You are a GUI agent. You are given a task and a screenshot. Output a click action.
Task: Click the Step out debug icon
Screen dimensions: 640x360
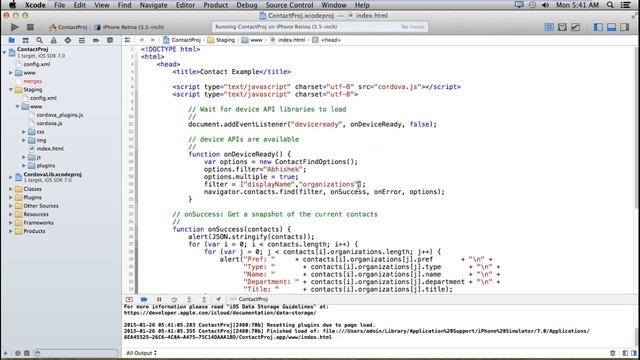click(x=204, y=299)
